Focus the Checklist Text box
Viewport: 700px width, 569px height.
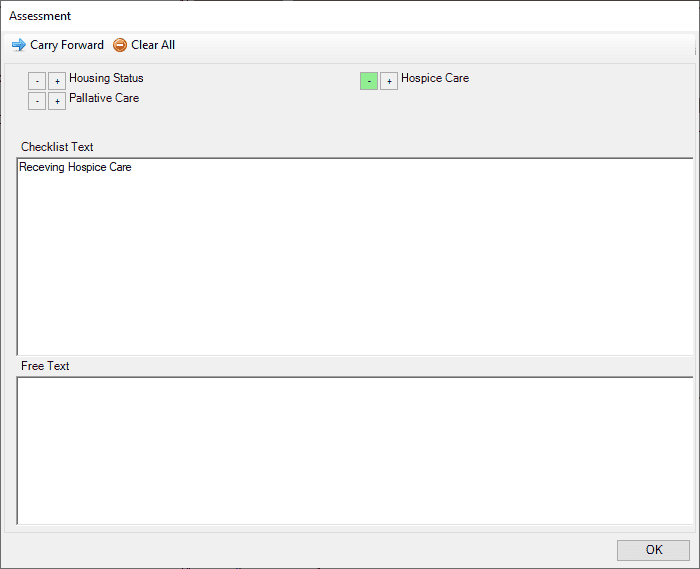[x=355, y=257]
